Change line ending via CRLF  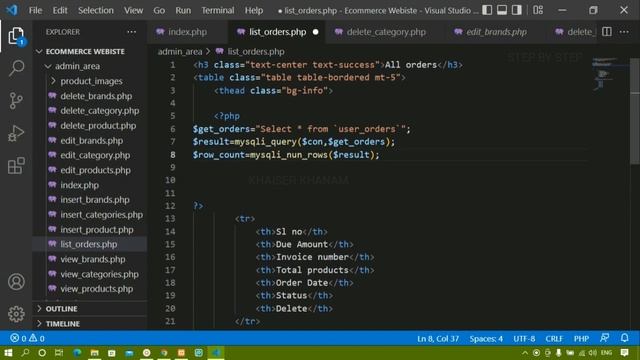click(554, 338)
